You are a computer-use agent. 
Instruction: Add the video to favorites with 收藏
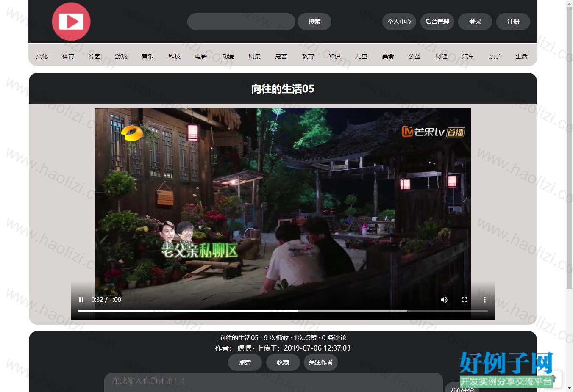tap(283, 362)
